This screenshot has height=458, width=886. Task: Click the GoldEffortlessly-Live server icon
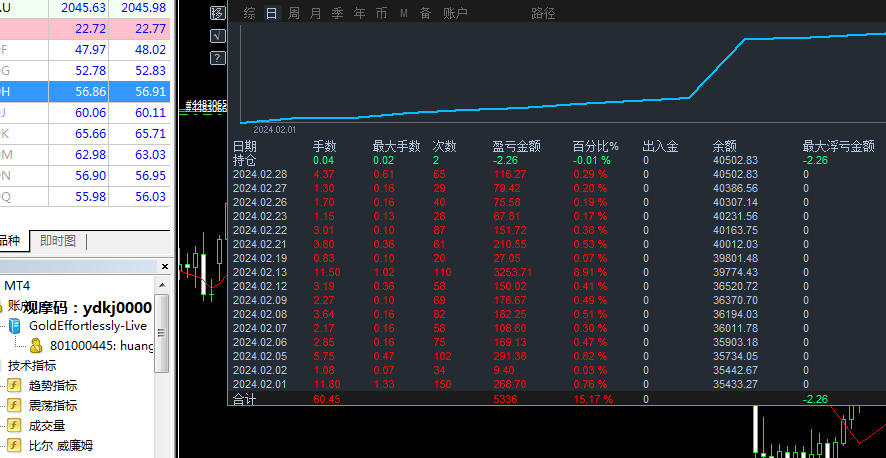pos(15,326)
